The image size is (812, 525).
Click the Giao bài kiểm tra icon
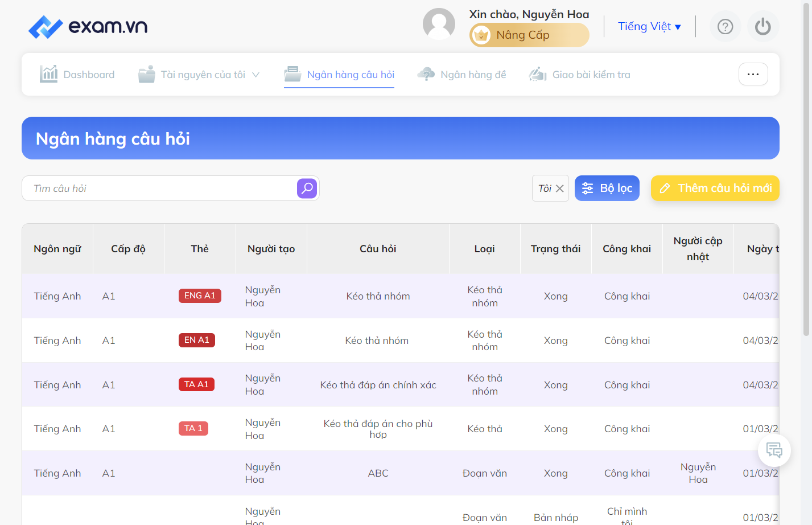point(538,74)
